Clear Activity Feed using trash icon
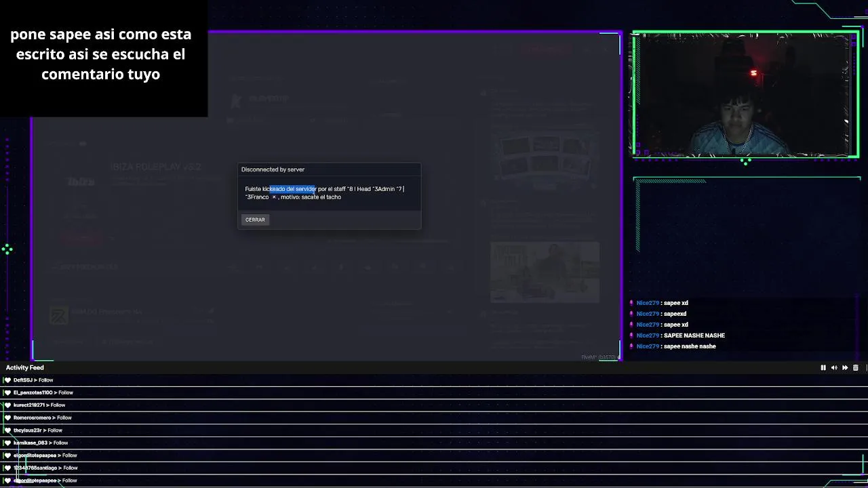 pyautogui.click(x=856, y=368)
